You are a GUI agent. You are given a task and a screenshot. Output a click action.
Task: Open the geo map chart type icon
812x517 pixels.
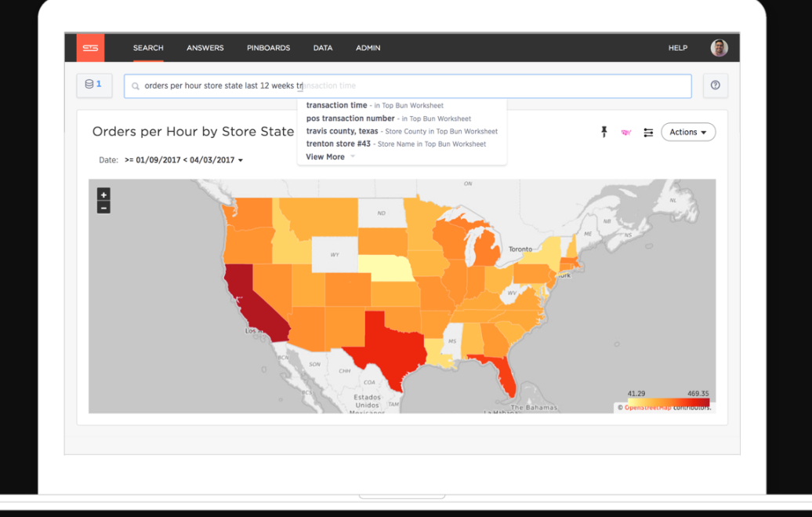(626, 133)
